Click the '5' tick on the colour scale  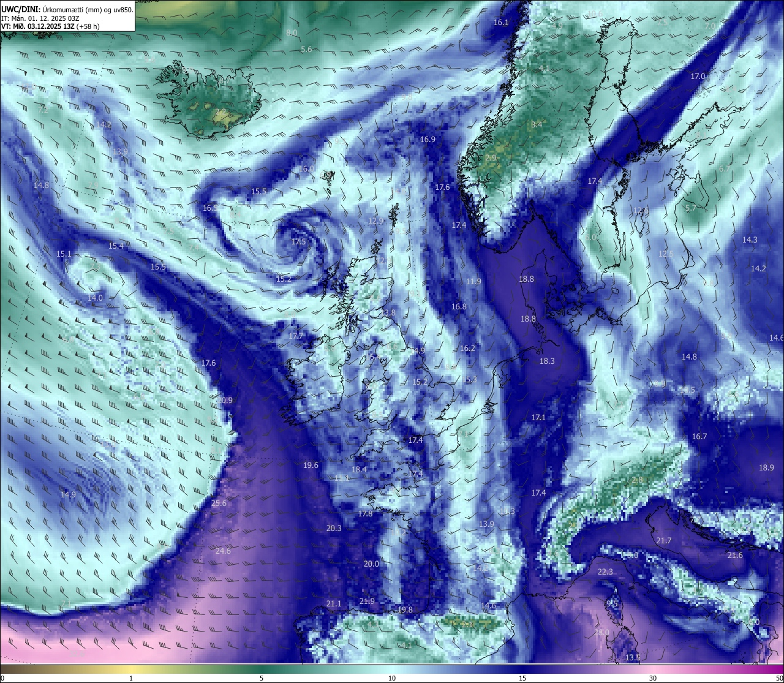point(262,678)
